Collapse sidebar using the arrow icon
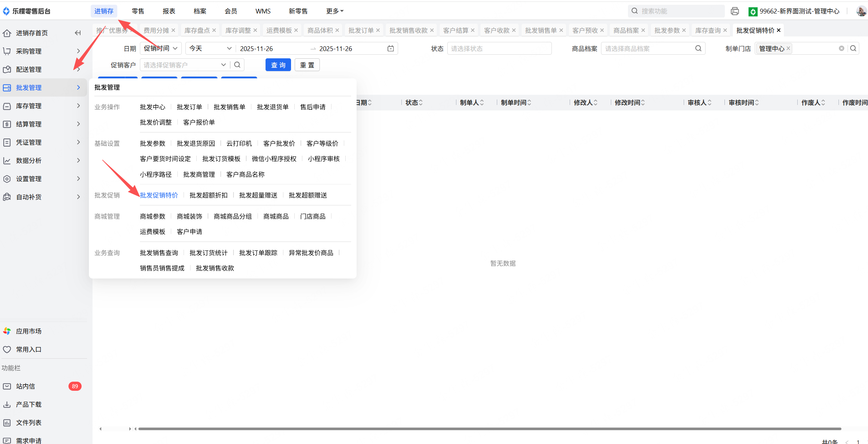 (x=78, y=33)
